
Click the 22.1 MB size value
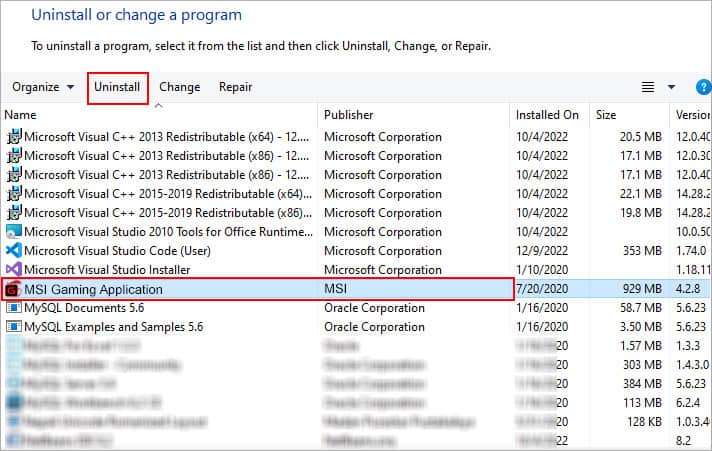641,194
